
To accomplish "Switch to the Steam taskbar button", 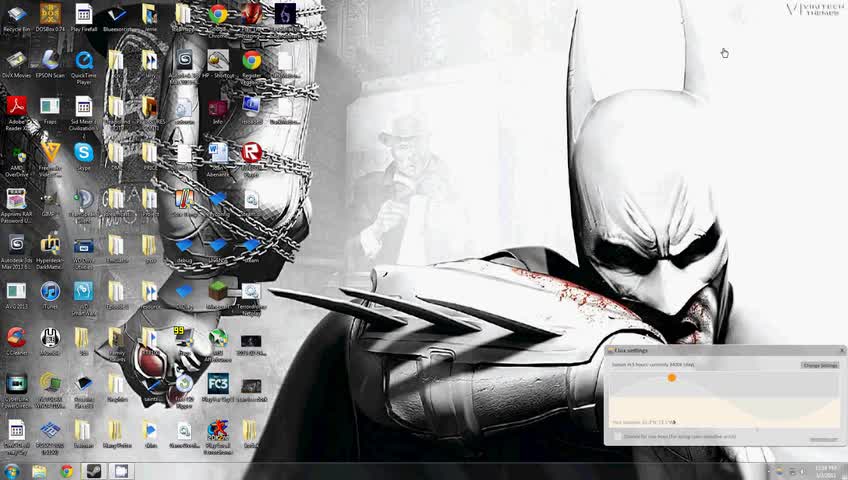I will tap(94, 471).
